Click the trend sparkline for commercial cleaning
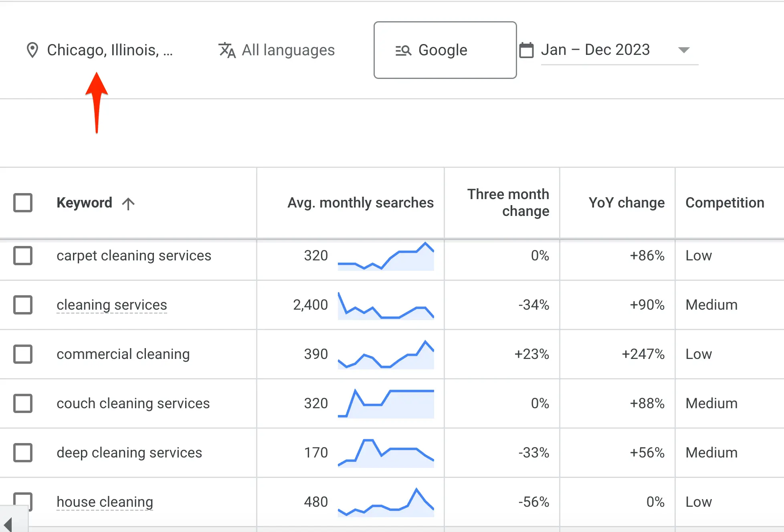This screenshot has width=784, height=532. click(x=386, y=355)
